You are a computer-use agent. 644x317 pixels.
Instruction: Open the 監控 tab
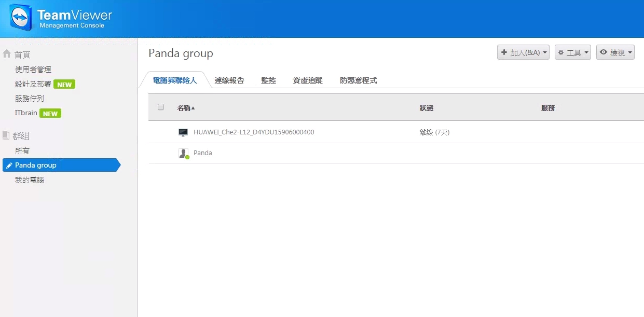click(x=268, y=80)
